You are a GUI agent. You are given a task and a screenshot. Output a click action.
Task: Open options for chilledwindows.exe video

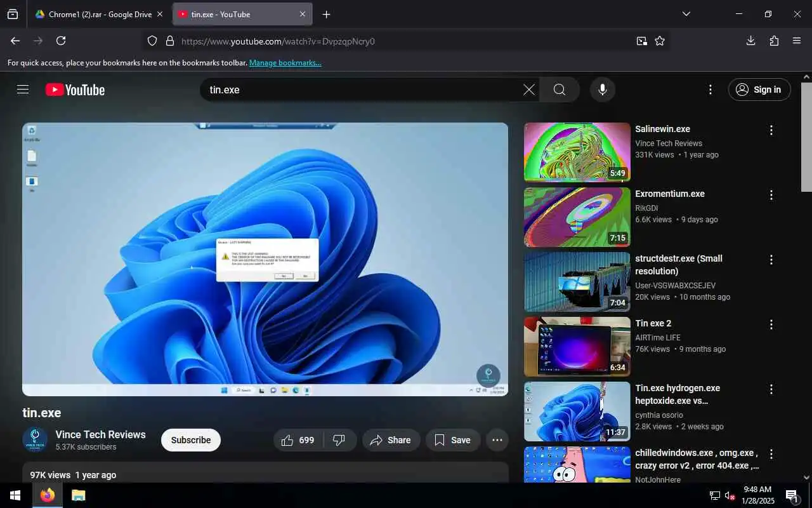click(771, 454)
